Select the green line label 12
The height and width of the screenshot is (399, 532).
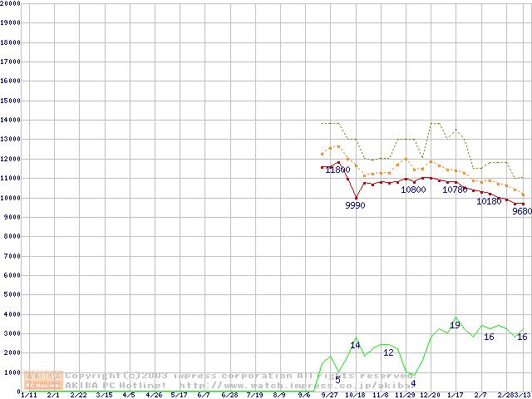[388, 352]
